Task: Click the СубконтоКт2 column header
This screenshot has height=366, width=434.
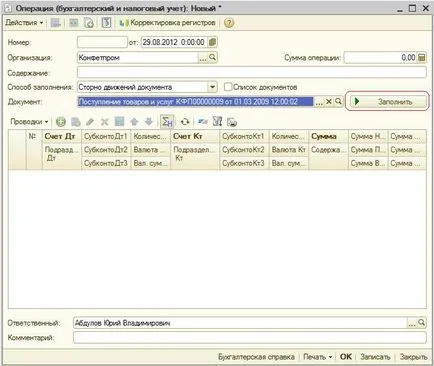Action: click(x=244, y=150)
